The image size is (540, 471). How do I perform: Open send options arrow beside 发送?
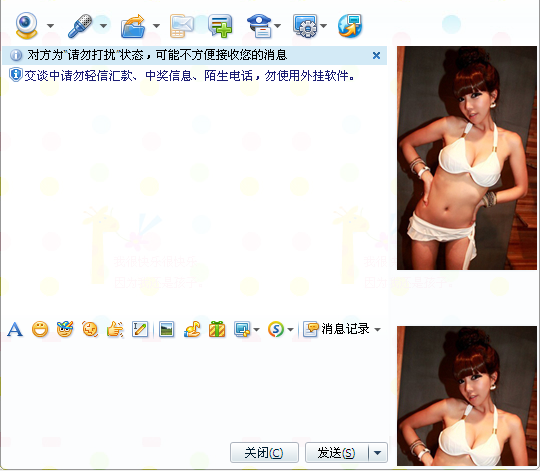pyautogui.click(x=378, y=453)
